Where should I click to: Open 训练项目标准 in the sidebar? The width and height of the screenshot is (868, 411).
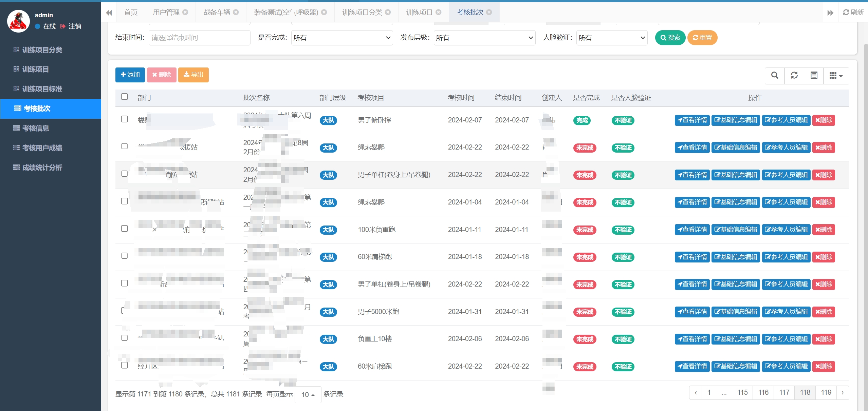51,89
